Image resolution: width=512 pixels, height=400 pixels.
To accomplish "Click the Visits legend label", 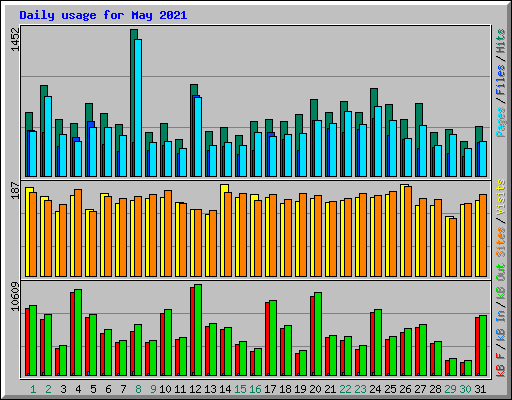I will (x=501, y=198).
